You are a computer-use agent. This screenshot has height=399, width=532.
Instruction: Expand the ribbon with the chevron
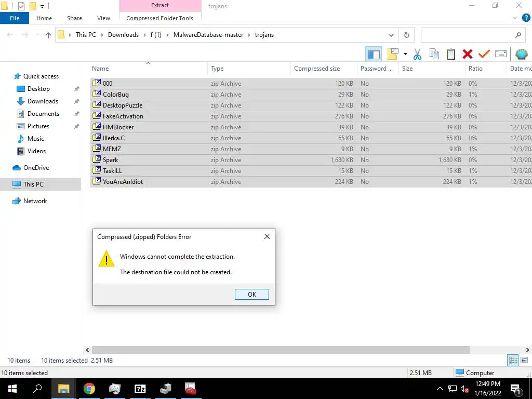515,18
